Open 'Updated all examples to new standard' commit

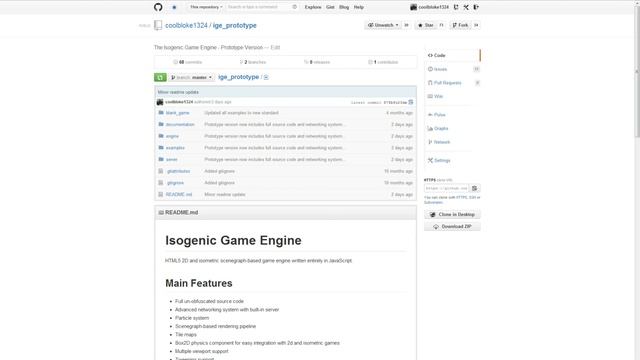[241, 113]
